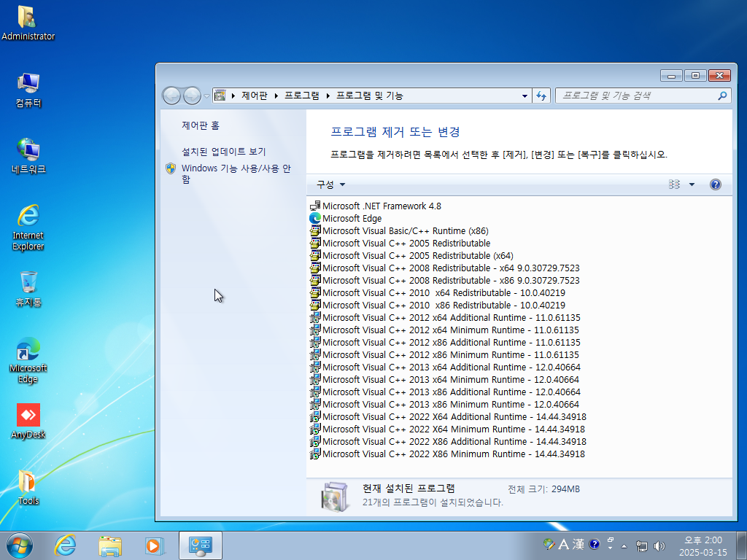Select Visual C++ 2012 x64 Additional Runtime
Image resolution: width=747 pixels, height=560 pixels.
coord(445,318)
